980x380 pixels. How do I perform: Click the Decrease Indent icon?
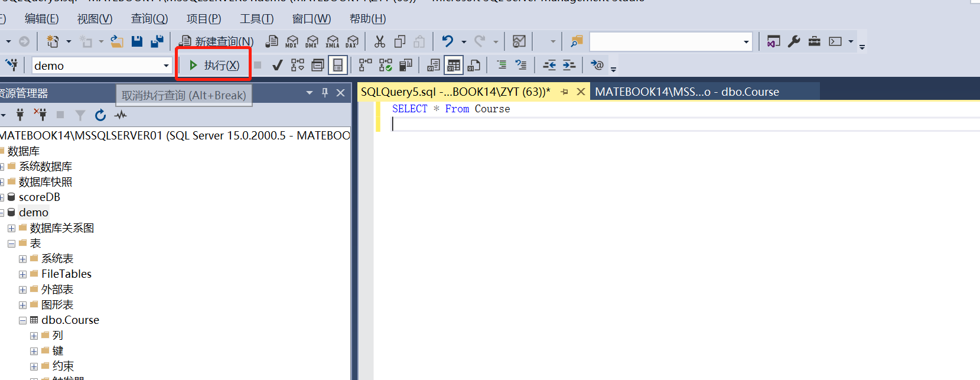(549, 65)
